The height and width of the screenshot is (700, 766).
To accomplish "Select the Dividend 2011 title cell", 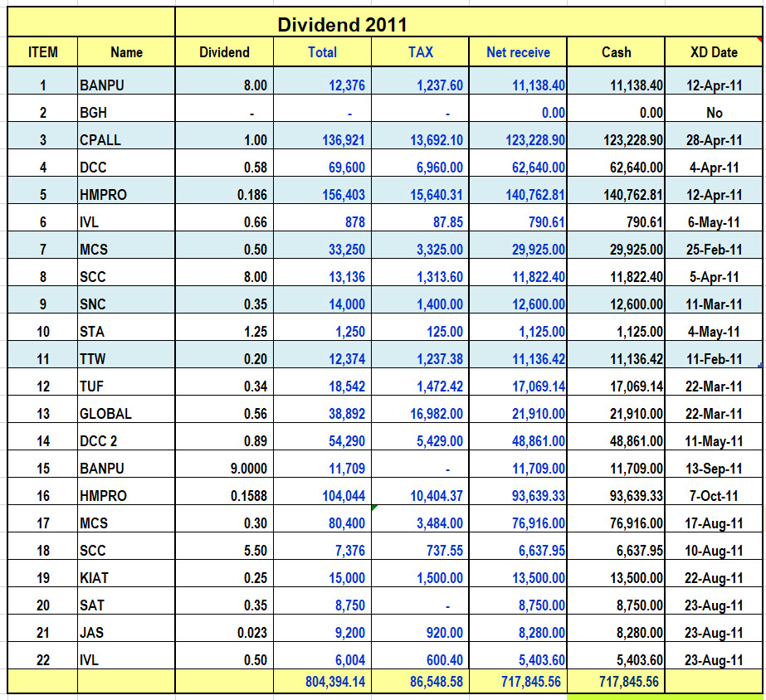I will pyautogui.click(x=469, y=22).
